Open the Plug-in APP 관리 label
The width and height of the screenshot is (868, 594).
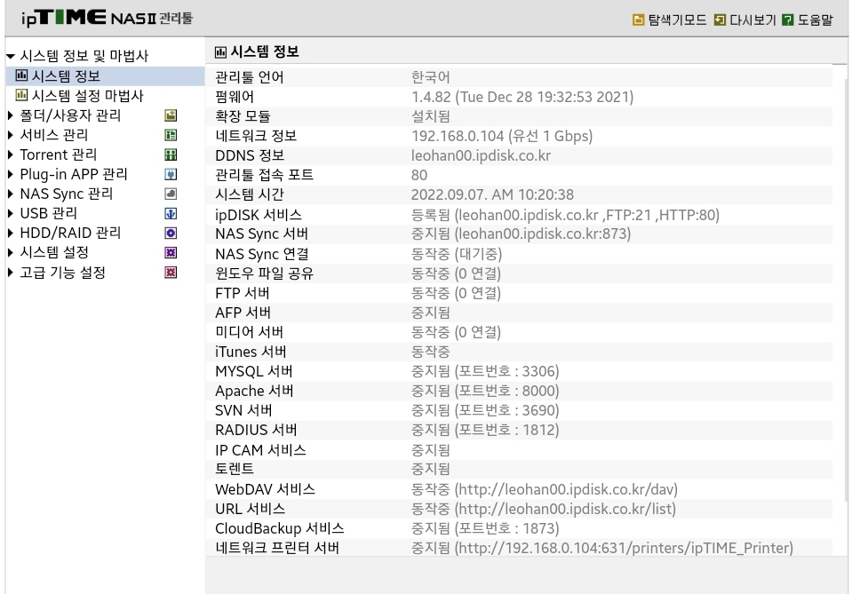[x=74, y=174]
